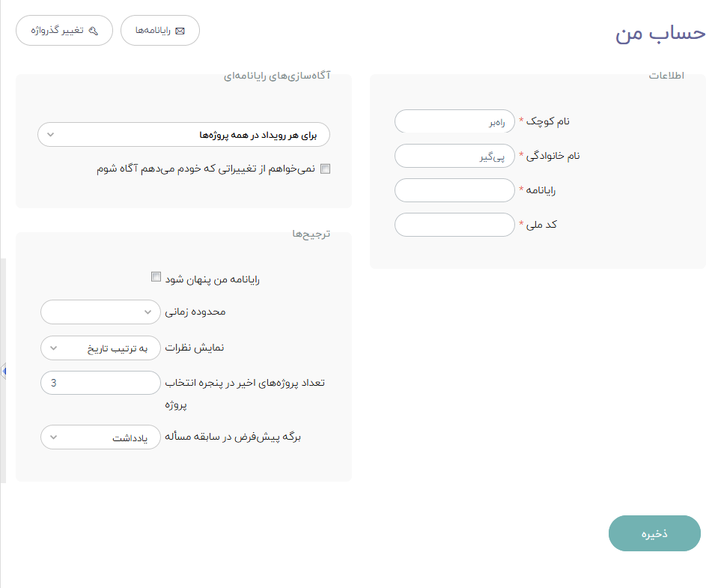This screenshot has width=721, height=588.
Task: Enable رایانامه من پنهان شود checkbox
Action: pyautogui.click(x=156, y=276)
